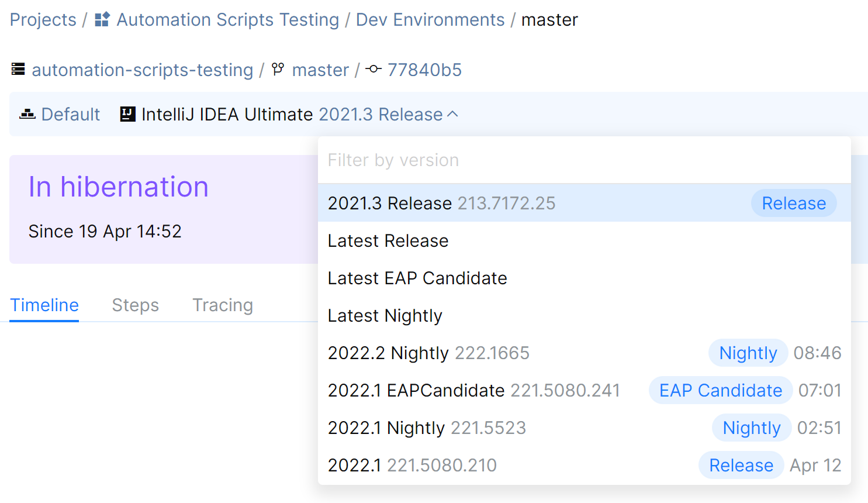Viewport: 868px width, 503px height.
Task: Click the repository icon before automation-scripts-testing
Action: click(18, 70)
